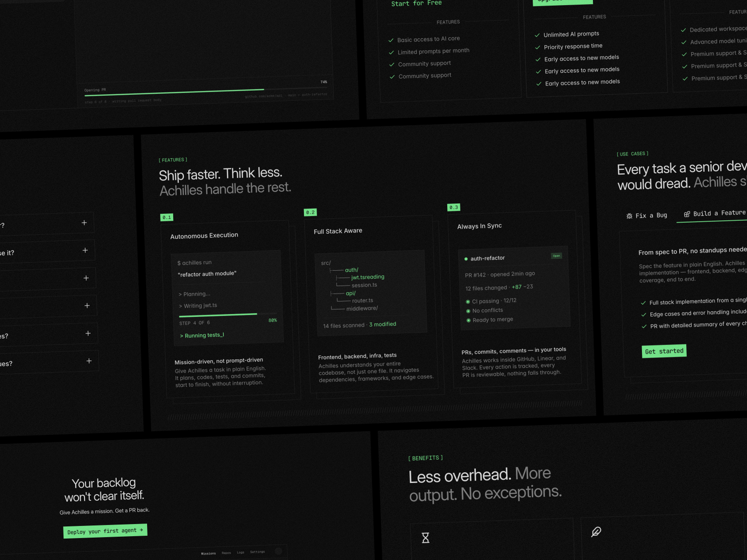Click the "> Planning..." log line
The width and height of the screenshot is (747, 560).
[195, 294]
